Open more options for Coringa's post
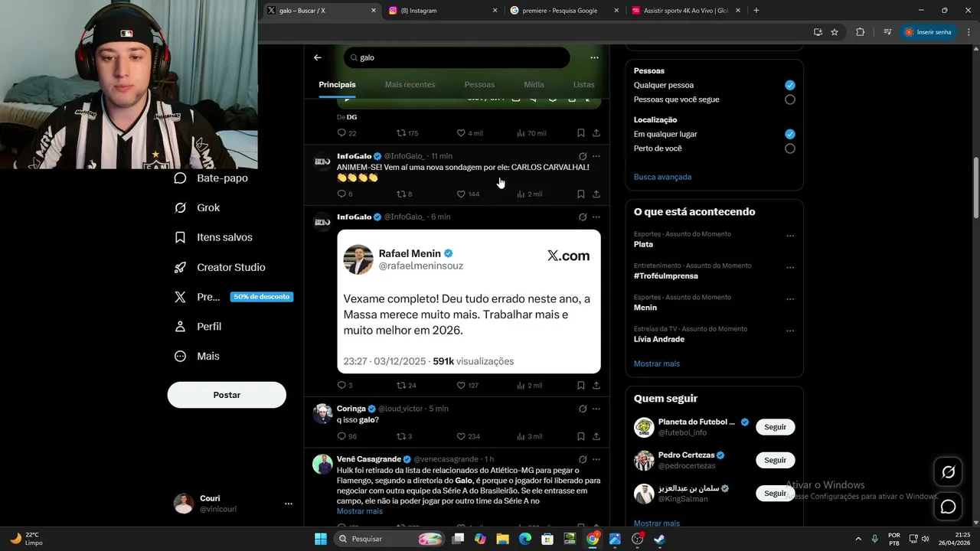The width and height of the screenshot is (980, 551). coord(596,409)
